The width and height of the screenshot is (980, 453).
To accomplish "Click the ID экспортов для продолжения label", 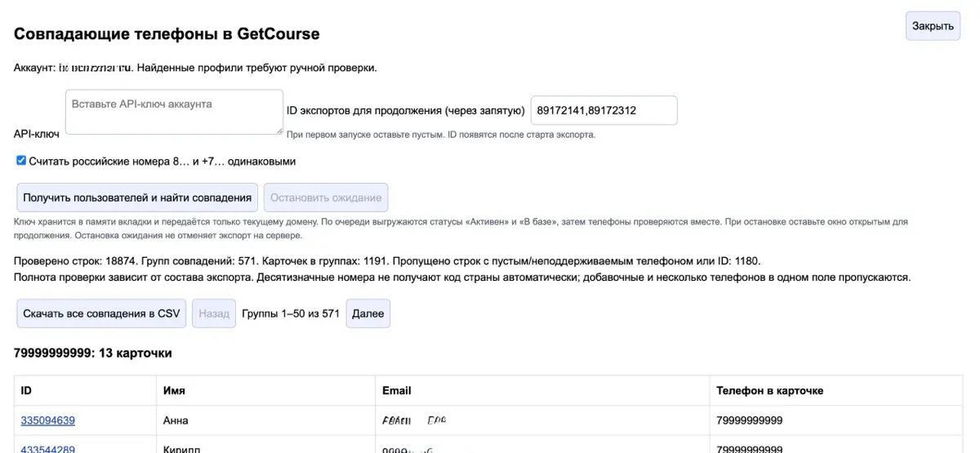I will pos(406,110).
